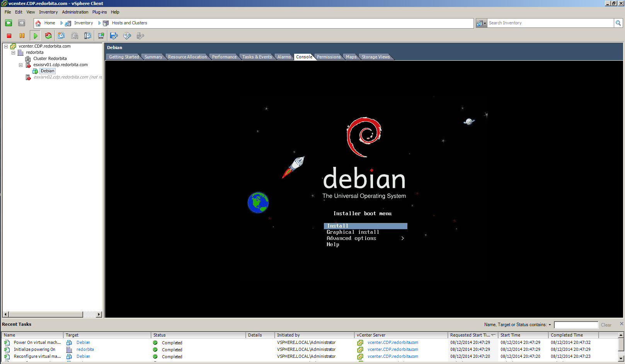The width and height of the screenshot is (625, 364).
Task: Open the search type dropdown beside Search Inventory
Action: pos(481,23)
